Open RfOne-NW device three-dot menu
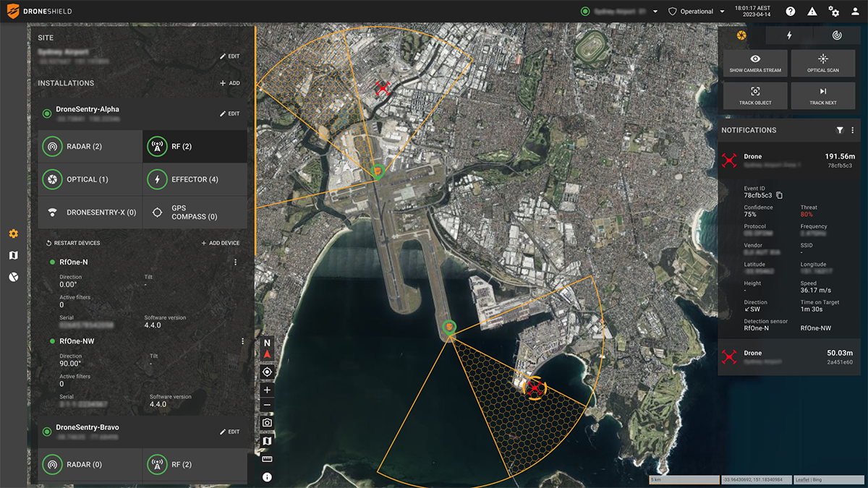868x488 pixels. coord(242,341)
